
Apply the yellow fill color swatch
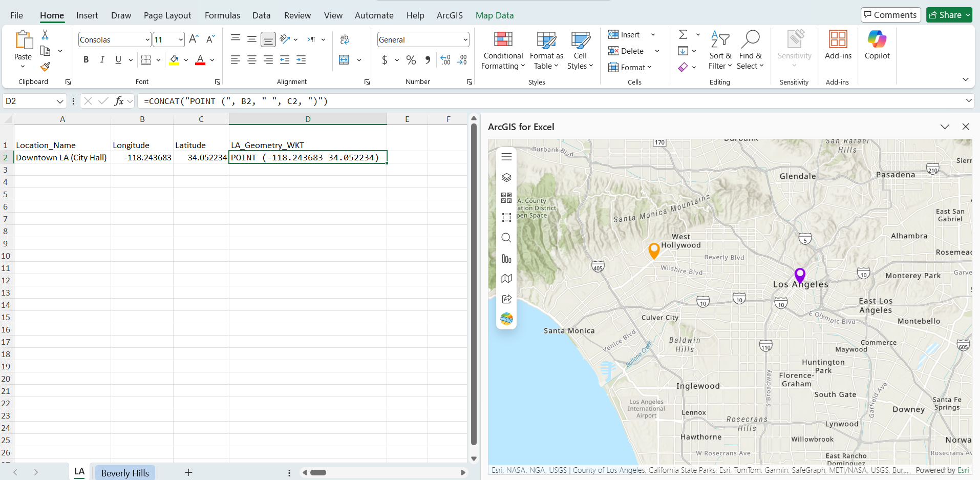(174, 60)
